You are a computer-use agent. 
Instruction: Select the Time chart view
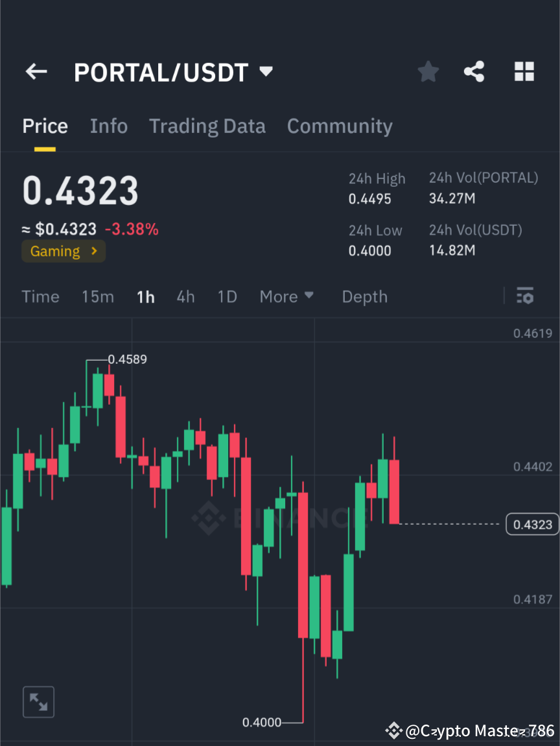pos(40,296)
